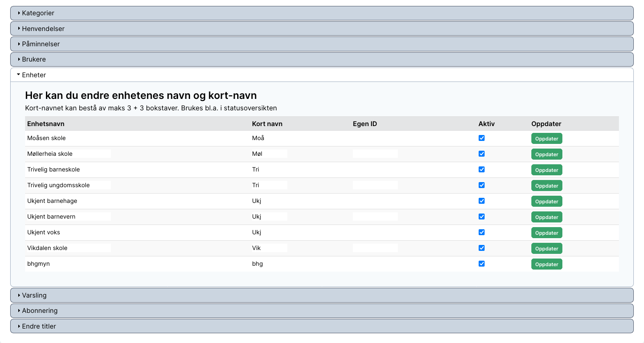Image resolution: width=644 pixels, height=343 pixels.
Task: Disable Aktiv for Ukjent barnevern
Action: [482, 216]
